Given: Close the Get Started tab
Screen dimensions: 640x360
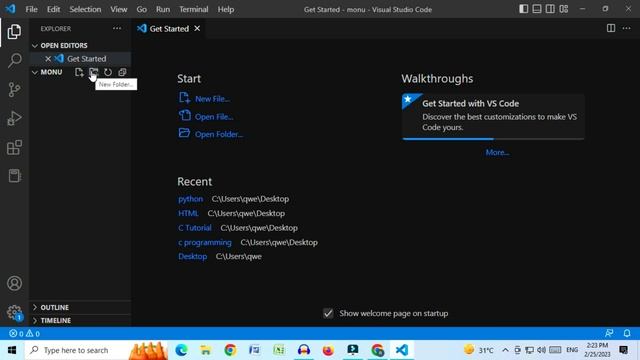Looking at the screenshot, I should pos(197,29).
